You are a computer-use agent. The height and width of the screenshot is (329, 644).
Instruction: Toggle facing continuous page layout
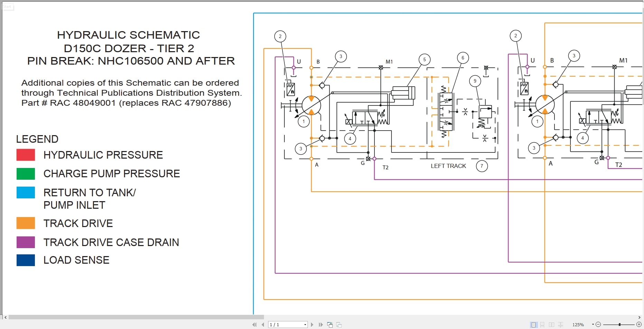(560, 325)
